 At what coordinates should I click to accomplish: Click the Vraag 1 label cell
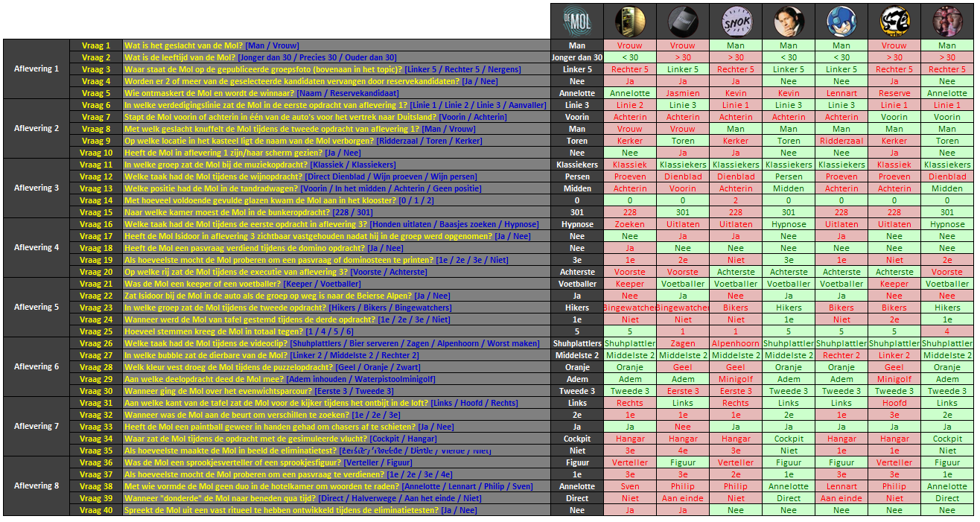click(96, 45)
